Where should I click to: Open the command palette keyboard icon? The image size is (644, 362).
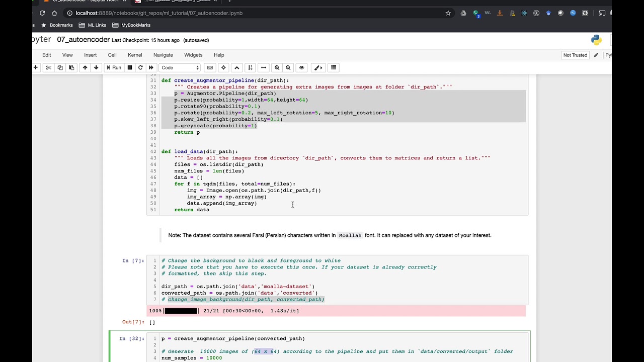[210, 67]
